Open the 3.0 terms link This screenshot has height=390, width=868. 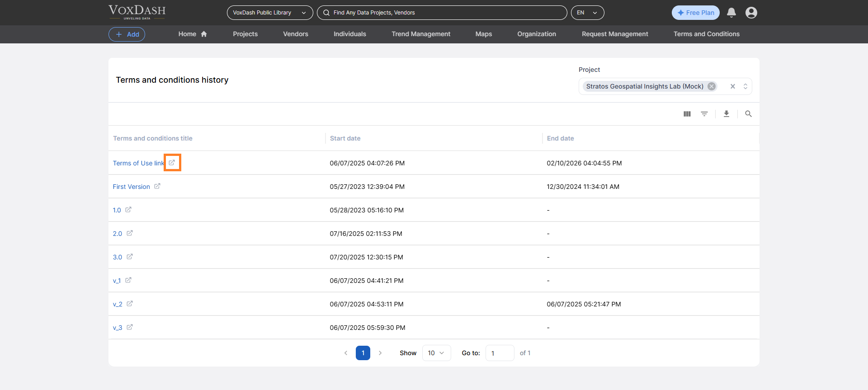click(x=118, y=257)
